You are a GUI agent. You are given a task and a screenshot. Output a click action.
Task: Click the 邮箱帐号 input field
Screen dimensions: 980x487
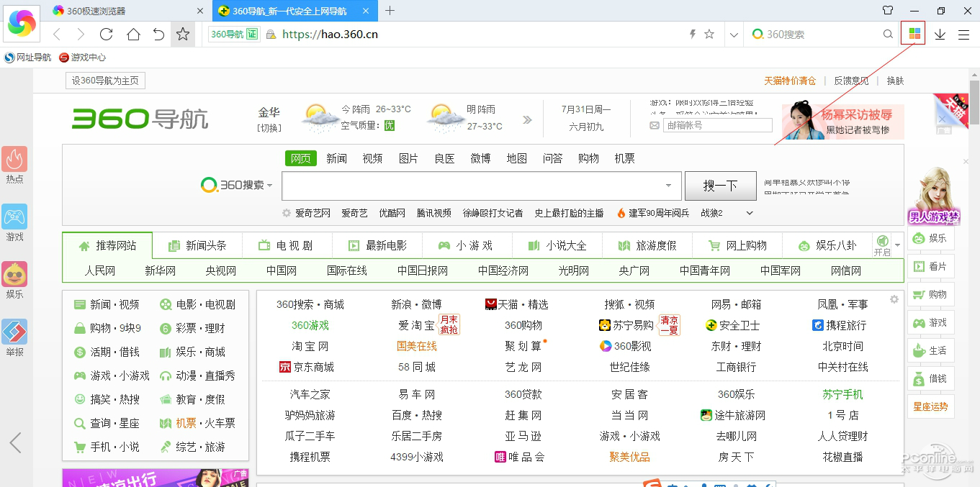pyautogui.click(x=718, y=125)
